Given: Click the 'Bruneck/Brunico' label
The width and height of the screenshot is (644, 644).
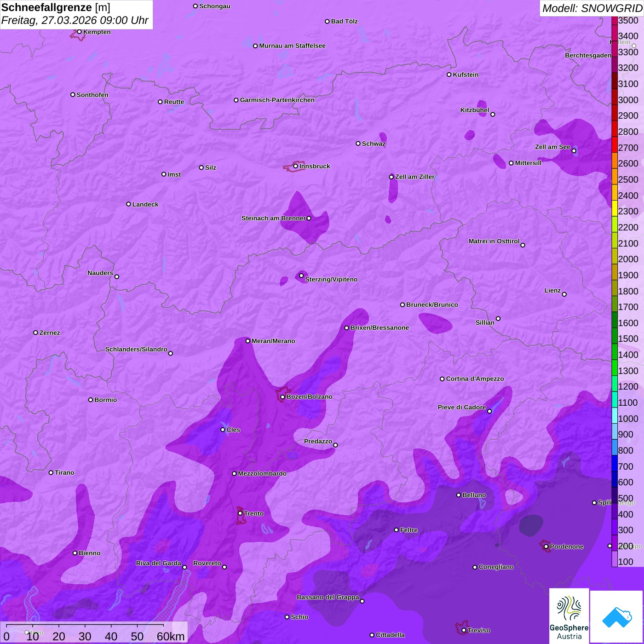Looking at the screenshot, I should pos(432,305).
